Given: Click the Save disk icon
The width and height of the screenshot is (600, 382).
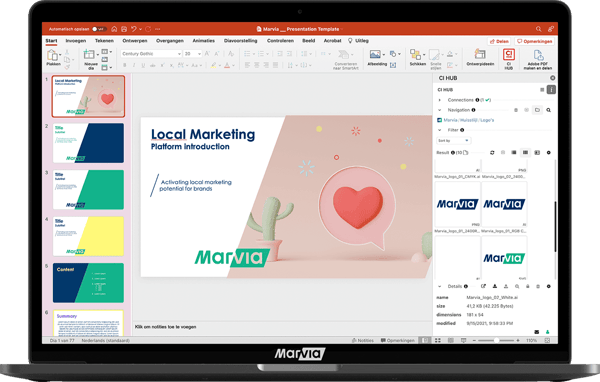Looking at the screenshot, I should [124, 29].
